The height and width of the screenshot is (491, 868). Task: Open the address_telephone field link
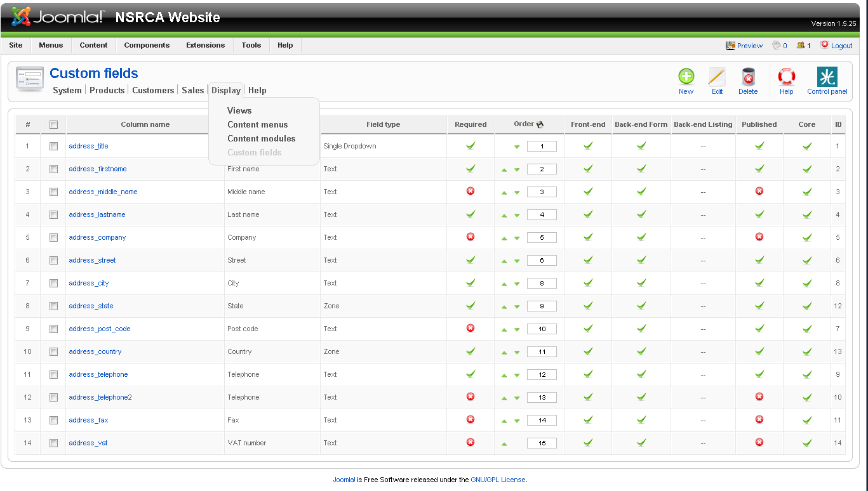point(98,374)
